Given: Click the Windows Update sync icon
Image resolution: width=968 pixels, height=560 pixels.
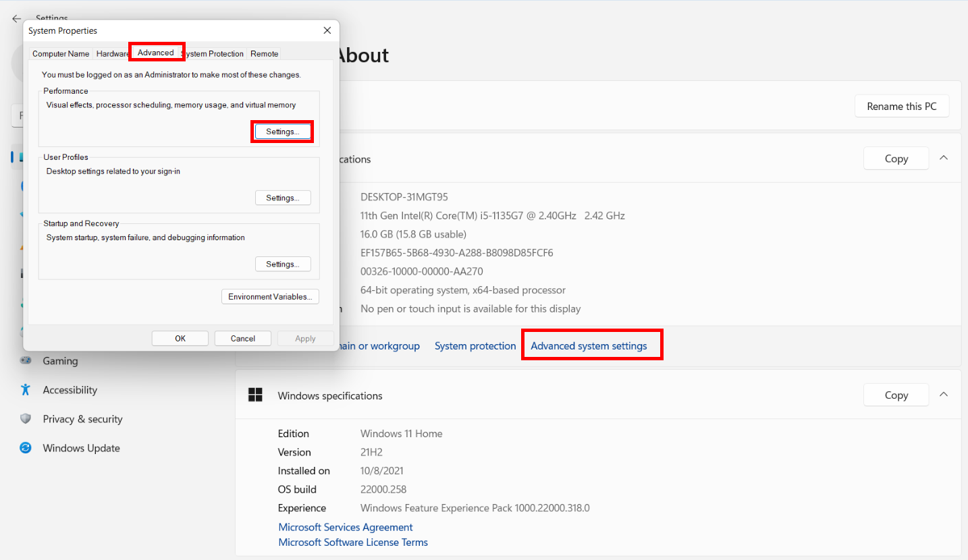Looking at the screenshot, I should point(26,448).
